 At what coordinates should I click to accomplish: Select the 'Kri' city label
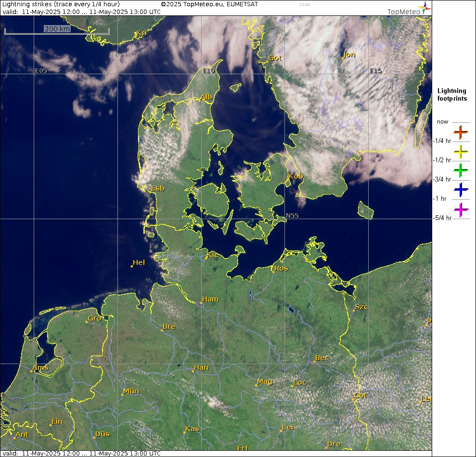(142, 33)
